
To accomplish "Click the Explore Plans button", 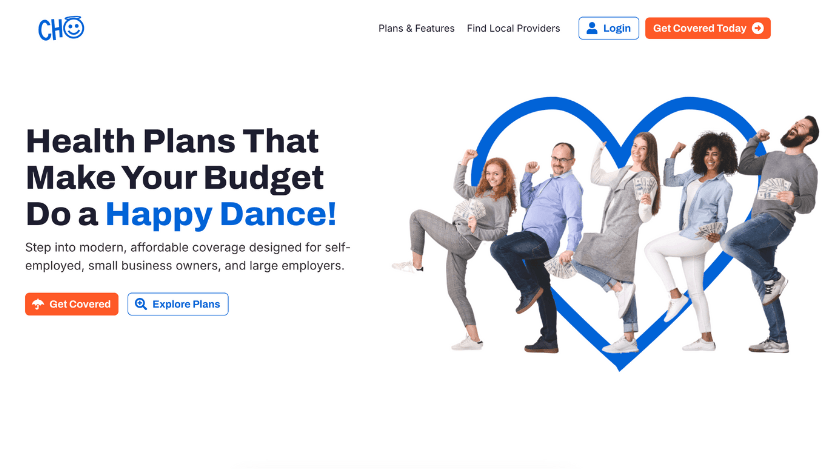I will 178,304.
